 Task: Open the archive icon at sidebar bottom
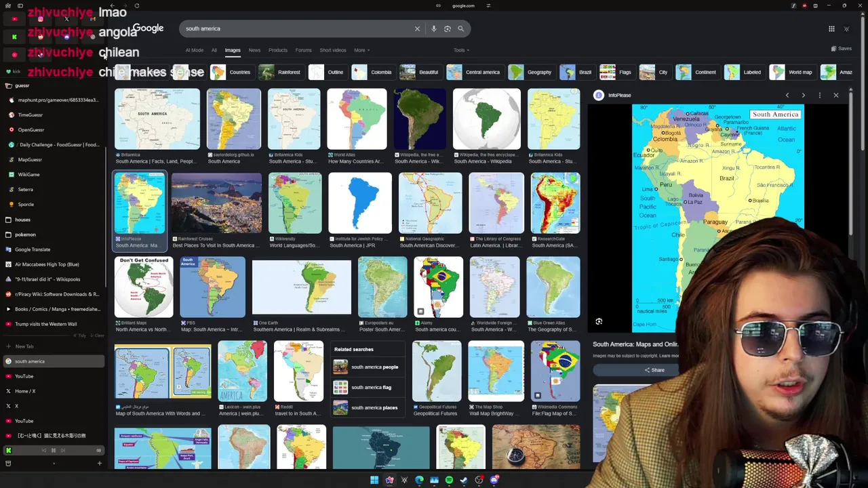coord(8,464)
